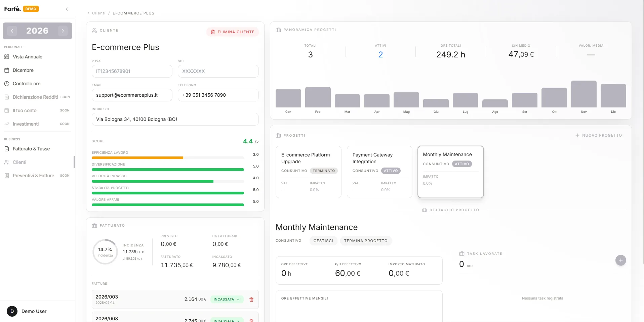The image size is (644, 322).
Task: Click the Dichiarazione Redditi document icon
Action: pos(7,97)
